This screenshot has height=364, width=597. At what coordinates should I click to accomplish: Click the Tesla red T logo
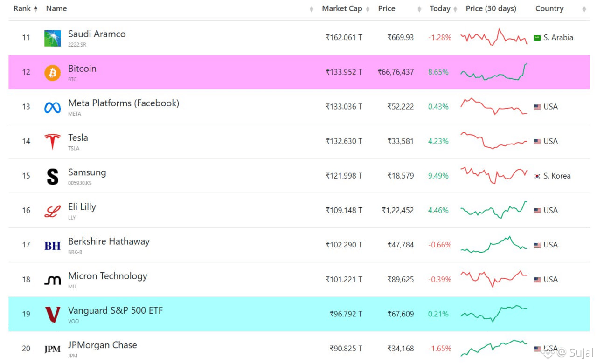(52, 142)
